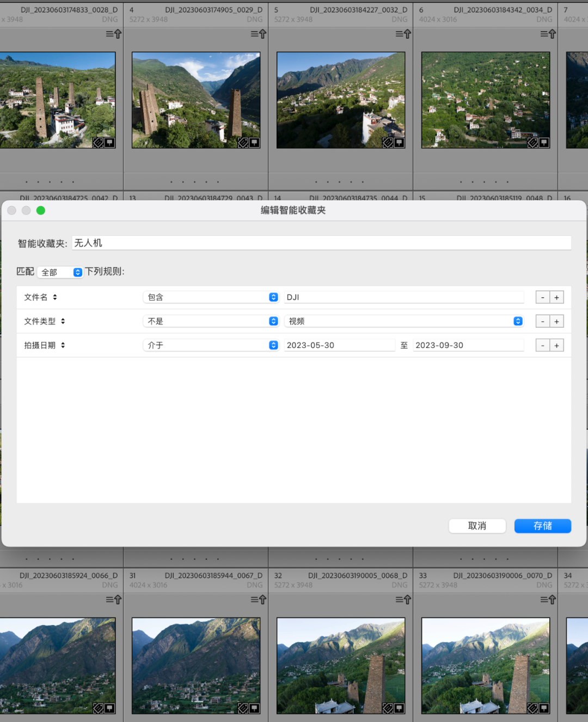Click GPS location badge on photo DJI_0028

pyautogui.click(x=109, y=143)
